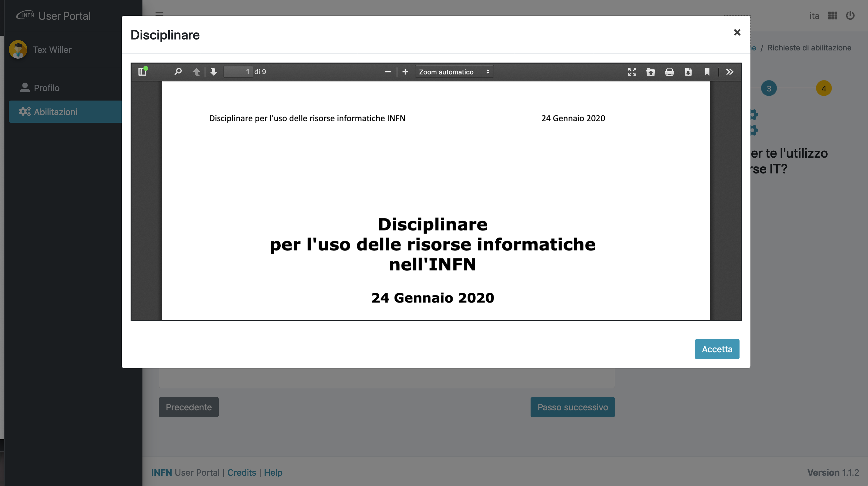
Task: Expand the PDF tools menu
Action: (x=730, y=72)
